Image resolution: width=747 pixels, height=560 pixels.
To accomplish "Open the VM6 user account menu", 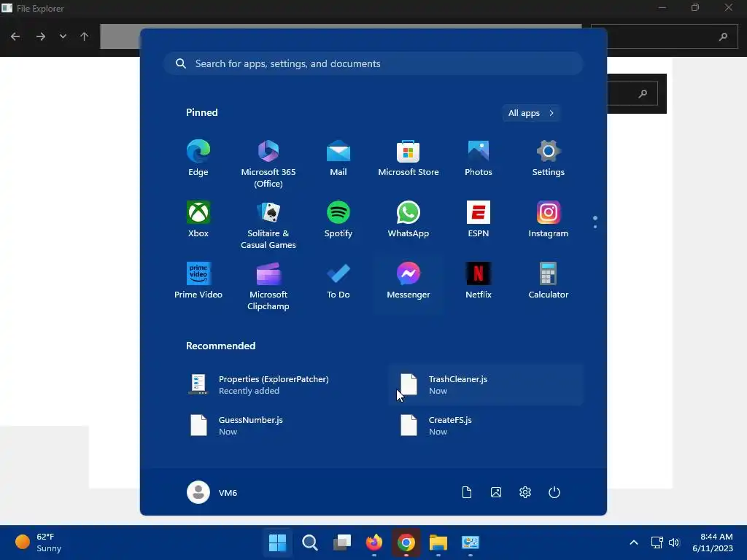I will tap(212, 492).
